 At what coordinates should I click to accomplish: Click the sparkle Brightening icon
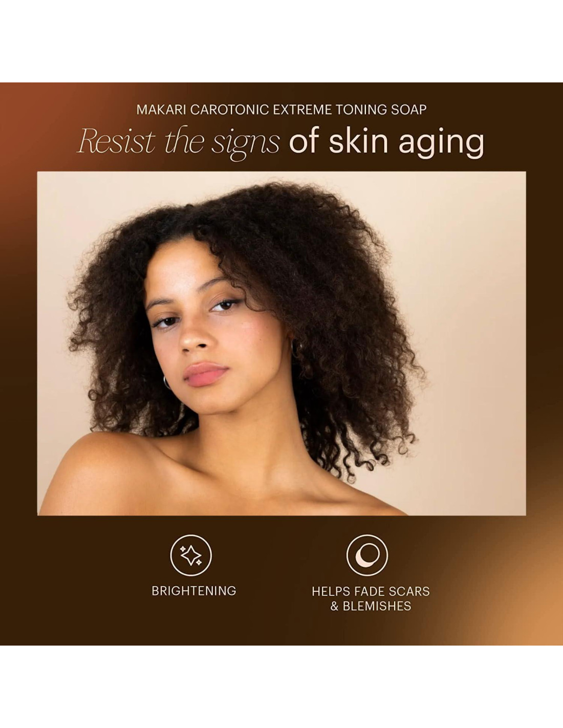191,555
